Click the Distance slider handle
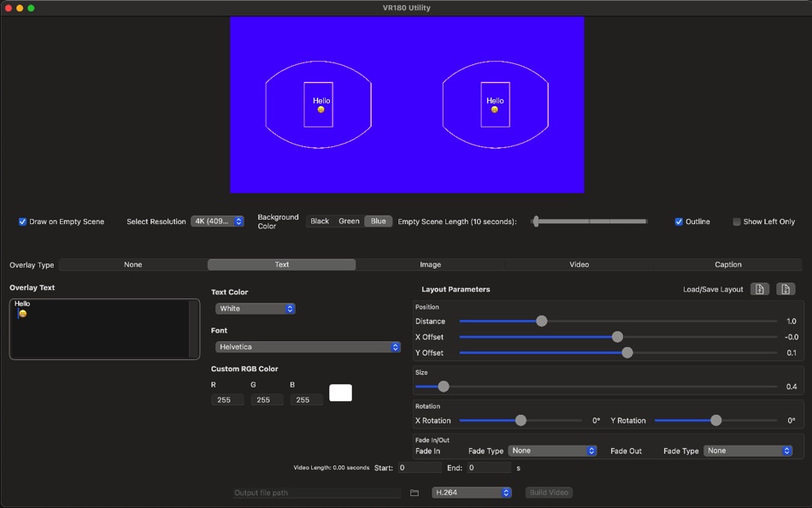This screenshot has height=508, width=812. (x=542, y=322)
